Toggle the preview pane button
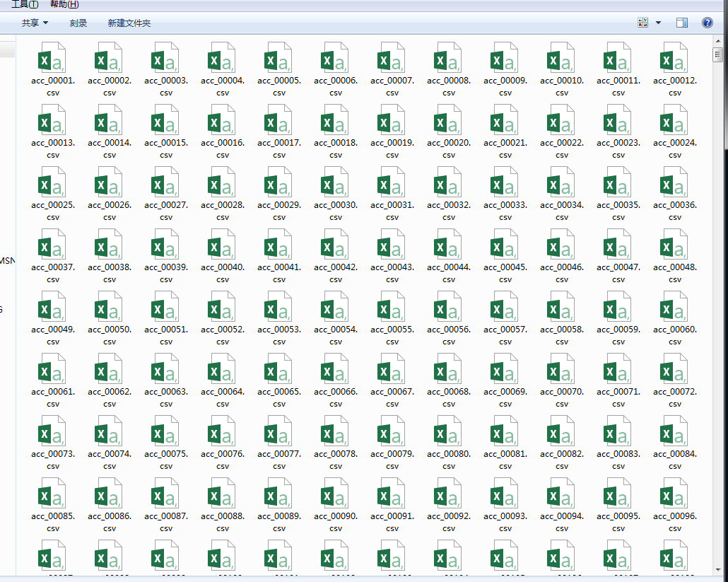728x582 pixels. [682, 23]
